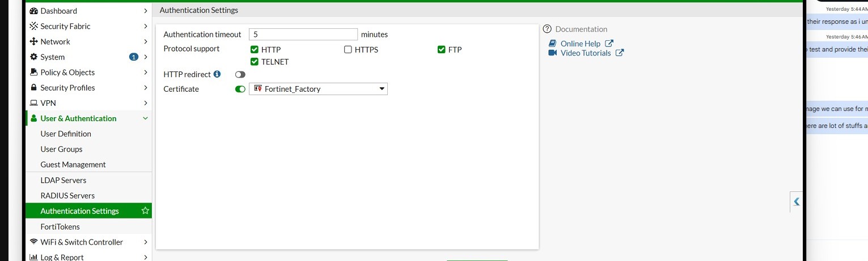Click the Security Profiles lock icon

click(33, 88)
